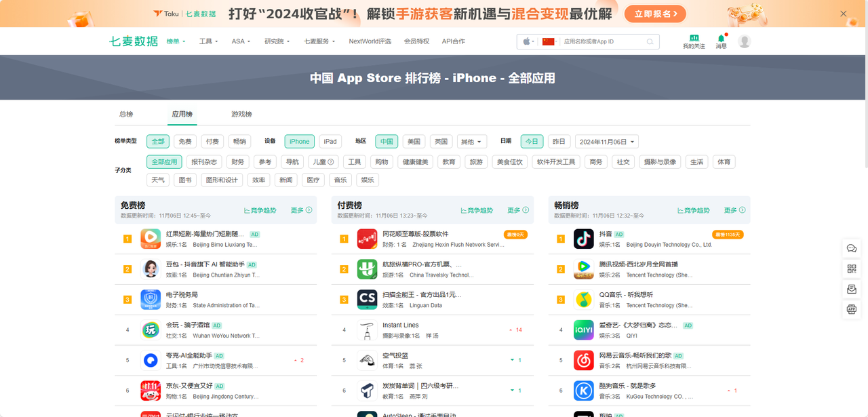
Task: Click the APP icon in side panel
Action: pyautogui.click(x=852, y=310)
